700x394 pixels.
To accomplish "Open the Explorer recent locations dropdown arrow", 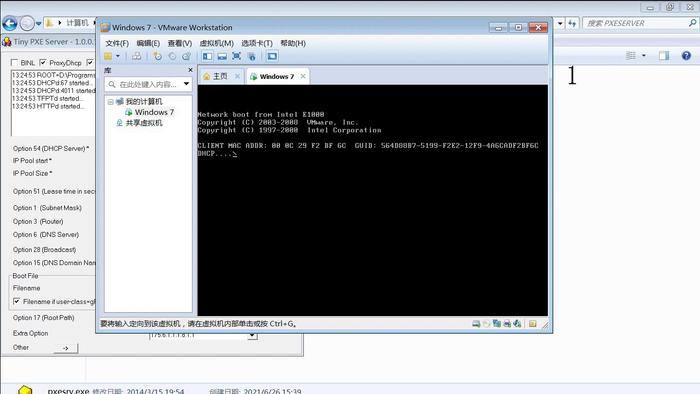I will click(x=39, y=23).
